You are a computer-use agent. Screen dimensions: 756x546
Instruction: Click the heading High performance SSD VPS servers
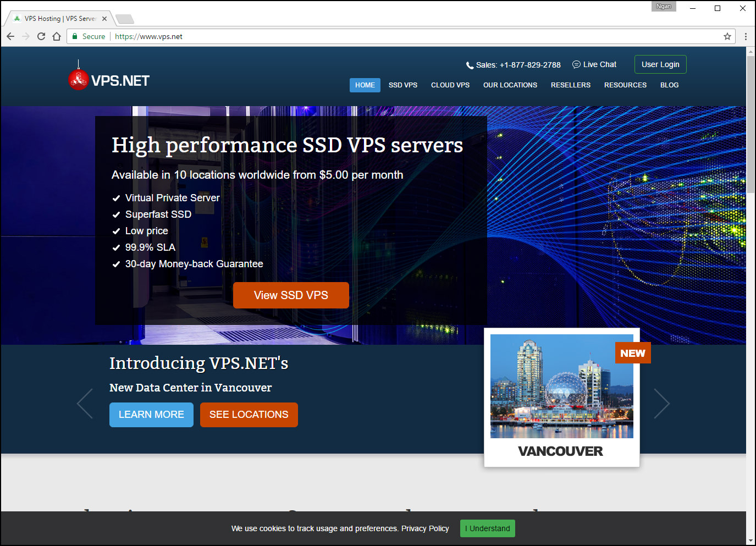pyautogui.click(x=288, y=146)
